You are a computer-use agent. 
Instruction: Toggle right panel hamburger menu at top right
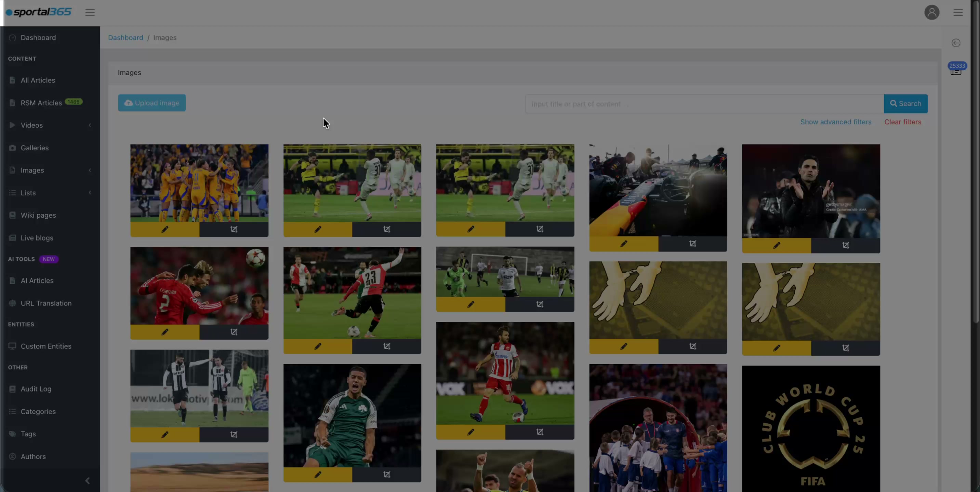[x=958, y=13]
